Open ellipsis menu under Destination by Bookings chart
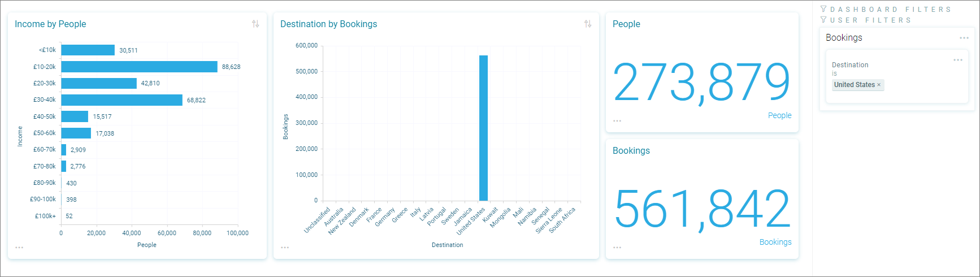Image resolution: width=980 pixels, height=277 pixels. (x=285, y=248)
